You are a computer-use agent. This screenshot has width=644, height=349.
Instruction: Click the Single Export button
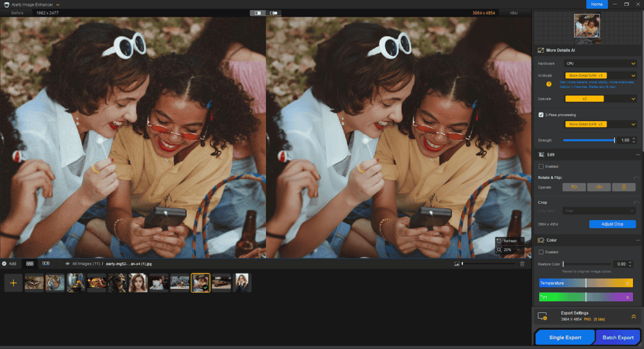pyautogui.click(x=564, y=337)
